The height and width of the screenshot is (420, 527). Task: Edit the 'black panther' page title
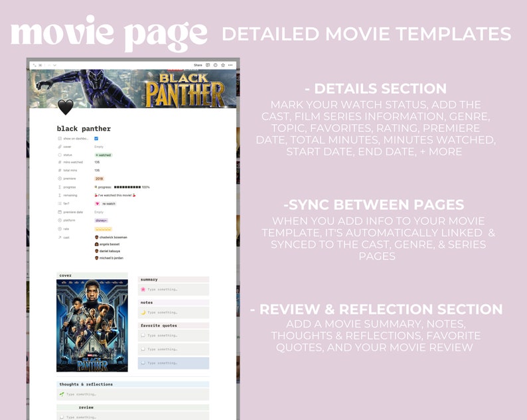pos(84,129)
